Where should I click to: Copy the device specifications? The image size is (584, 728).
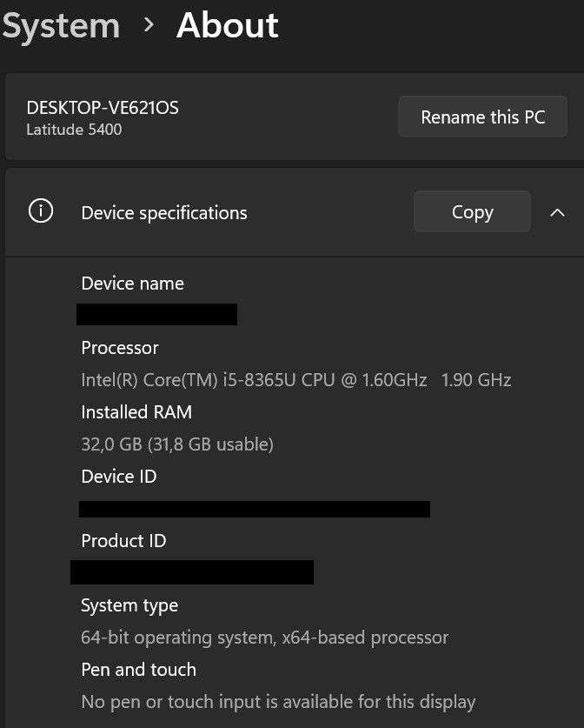(x=472, y=211)
